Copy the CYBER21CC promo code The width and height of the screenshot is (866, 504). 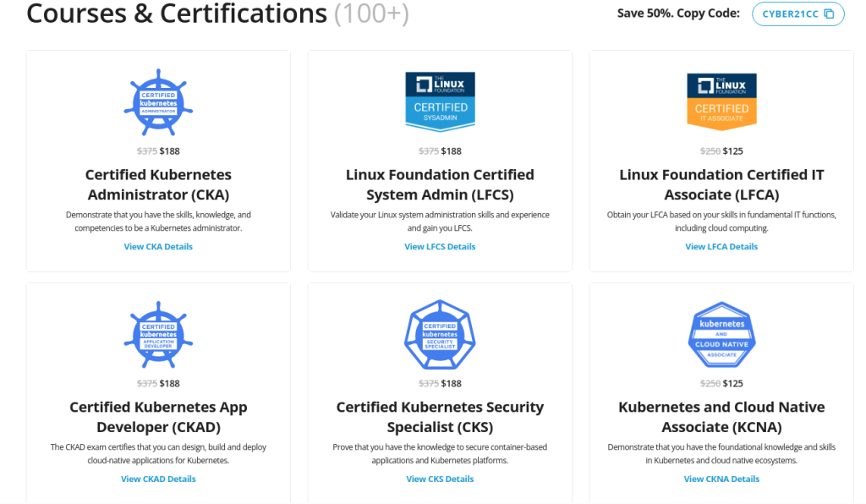[797, 14]
